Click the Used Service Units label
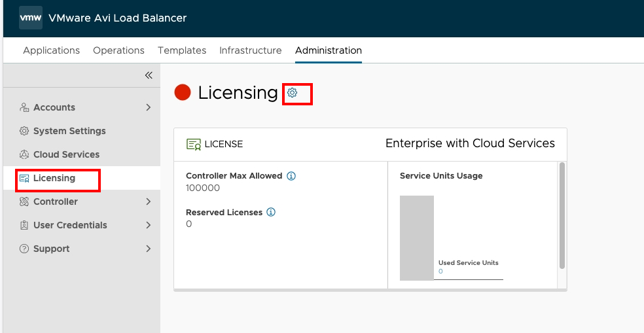The image size is (644, 333). coord(468,263)
